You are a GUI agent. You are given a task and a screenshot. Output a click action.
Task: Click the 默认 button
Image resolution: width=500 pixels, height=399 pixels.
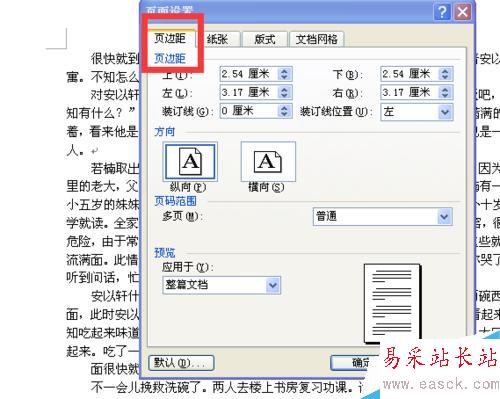(x=181, y=363)
